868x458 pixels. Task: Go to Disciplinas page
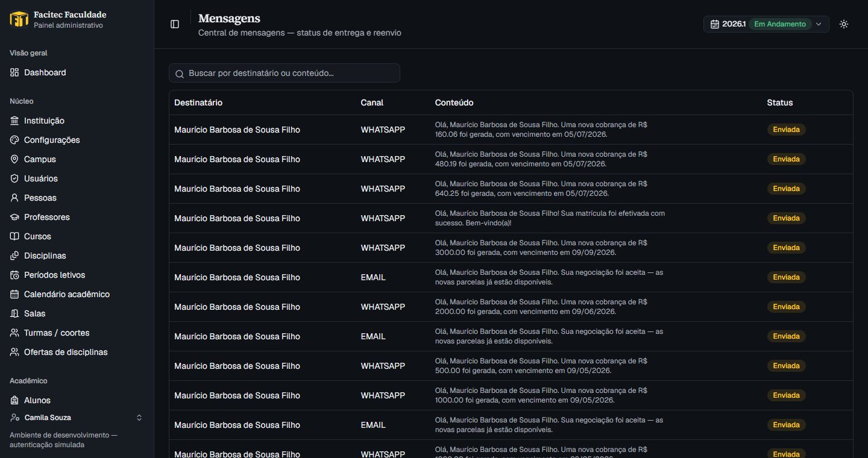coord(77,256)
